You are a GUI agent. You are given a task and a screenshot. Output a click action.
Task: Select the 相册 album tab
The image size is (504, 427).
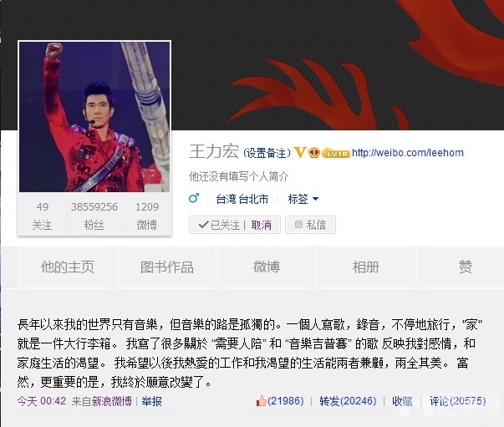(366, 267)
